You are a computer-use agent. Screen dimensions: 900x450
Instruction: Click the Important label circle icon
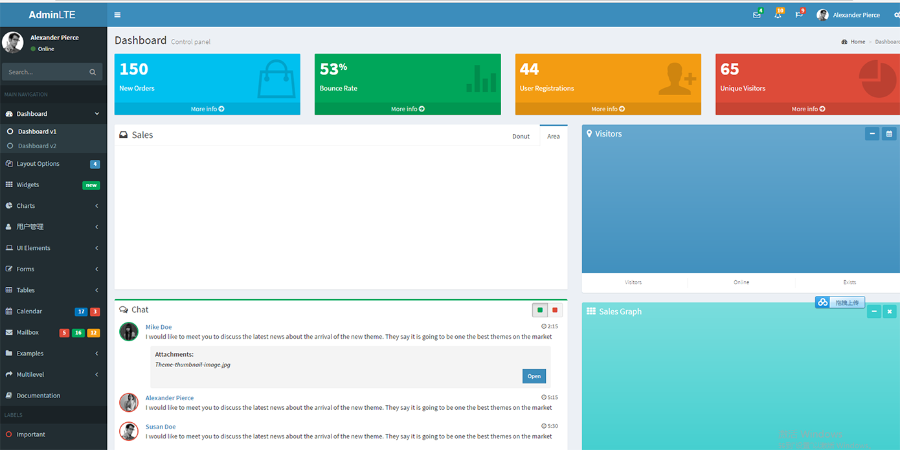[x=9, y=435]
